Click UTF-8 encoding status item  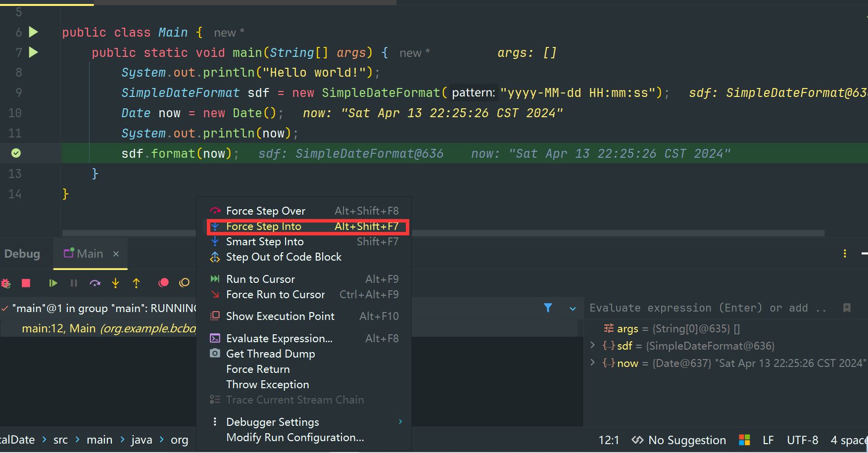[802, 440]
